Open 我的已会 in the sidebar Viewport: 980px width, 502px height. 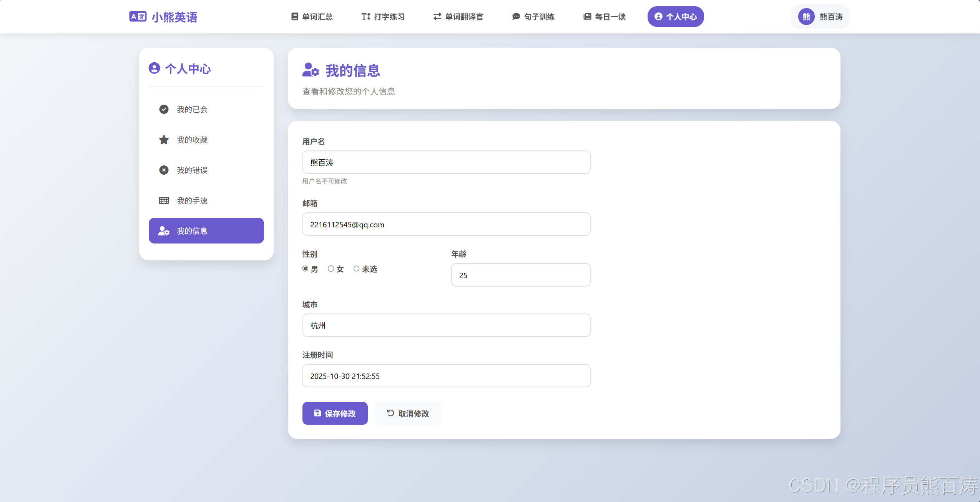pos(206,109)
